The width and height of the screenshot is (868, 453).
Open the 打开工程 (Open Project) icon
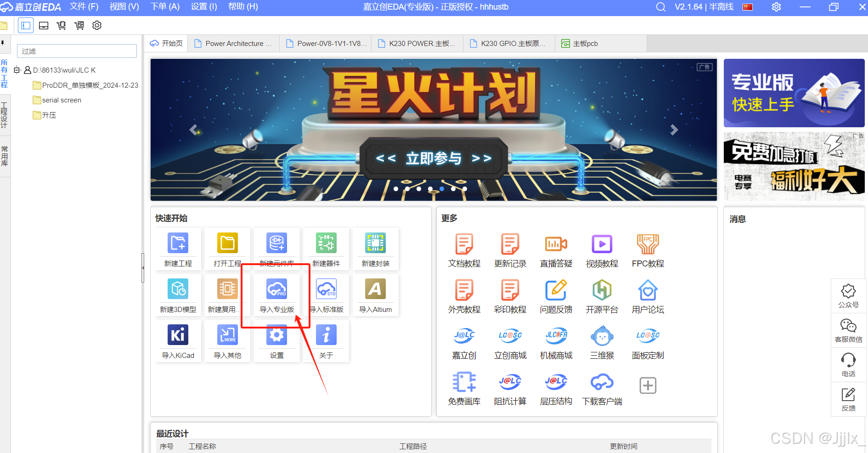pyautogui.click(x=227, y=243)
